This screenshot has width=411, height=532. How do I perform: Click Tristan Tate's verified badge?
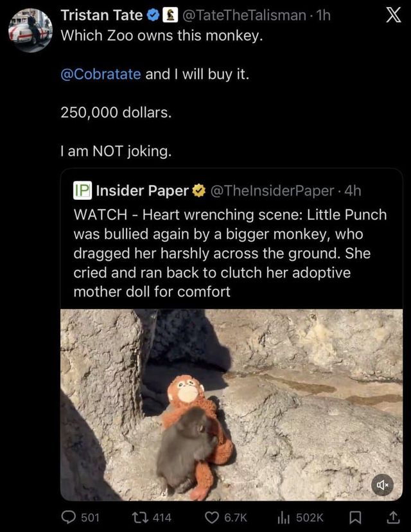[x=153, y=15]
